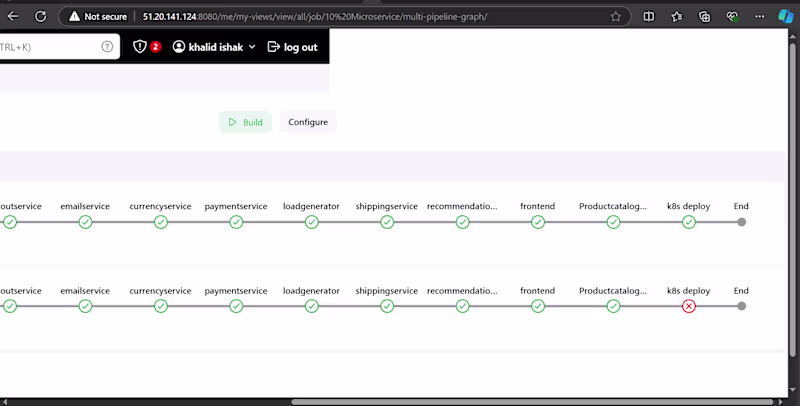This screenshot has height=406, width=800.
Task: Start a pipeline Build
Action: [x=245, y=122]
